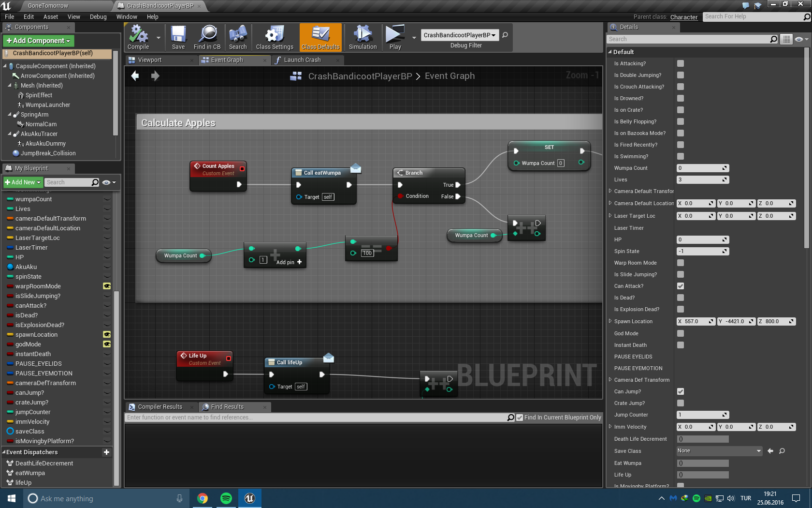Click the Play toolbar icon
812x508 pixels.
(395, 37)
